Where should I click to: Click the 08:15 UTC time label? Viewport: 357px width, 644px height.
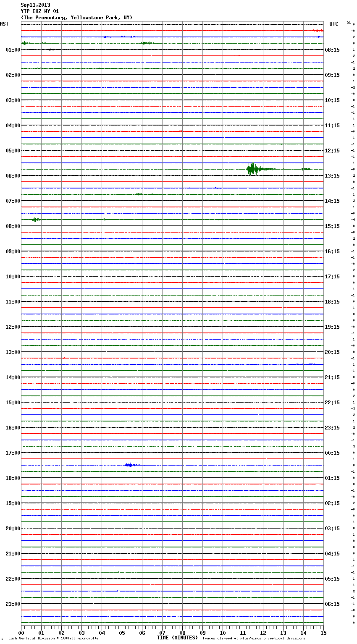332,50
